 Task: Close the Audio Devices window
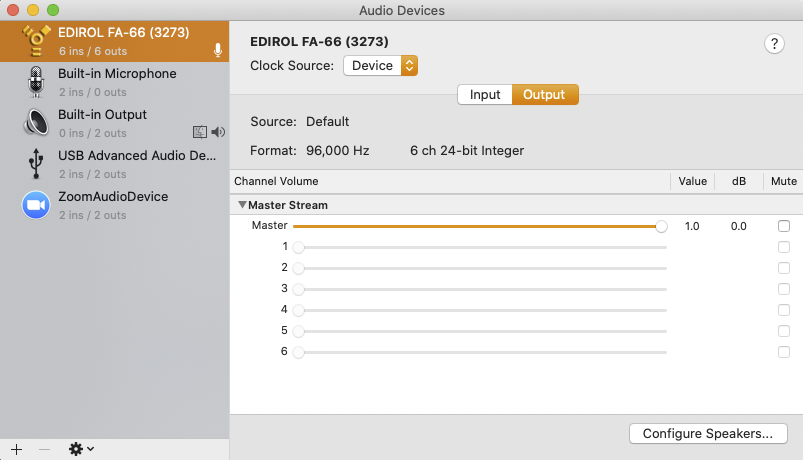(13, 10)
